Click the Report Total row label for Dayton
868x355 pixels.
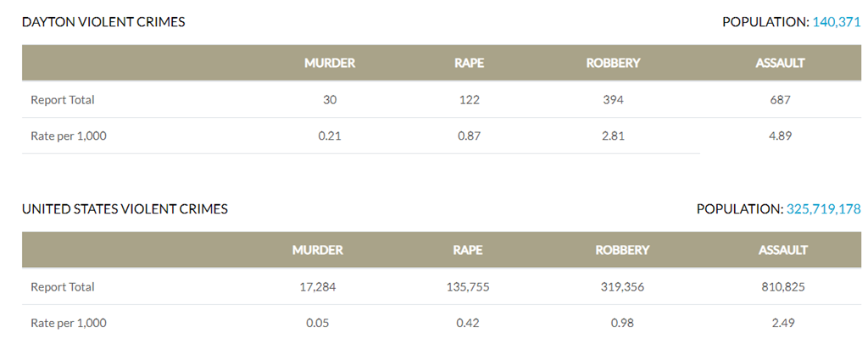[63, 100]
